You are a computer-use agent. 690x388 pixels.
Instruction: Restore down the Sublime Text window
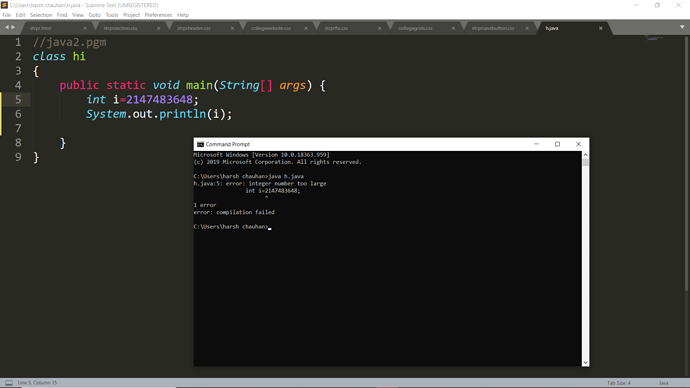[x=657, y=5]
